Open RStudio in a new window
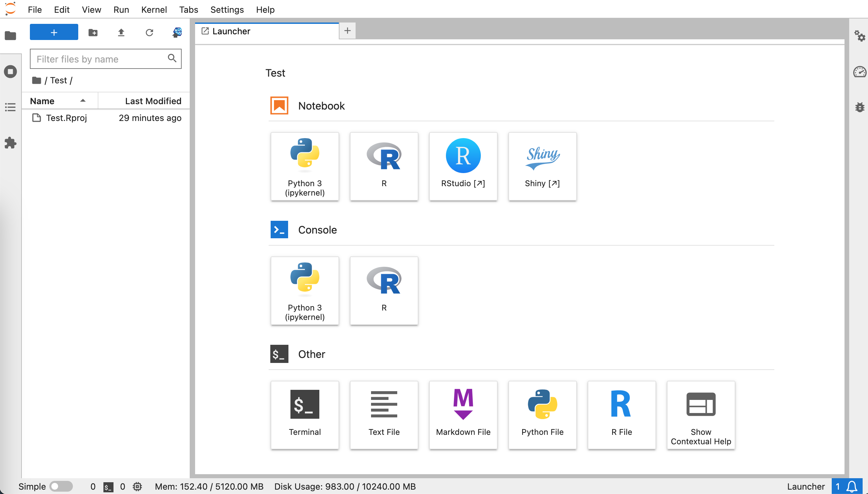This screenshot has height=494, width=868. point(463,166)
